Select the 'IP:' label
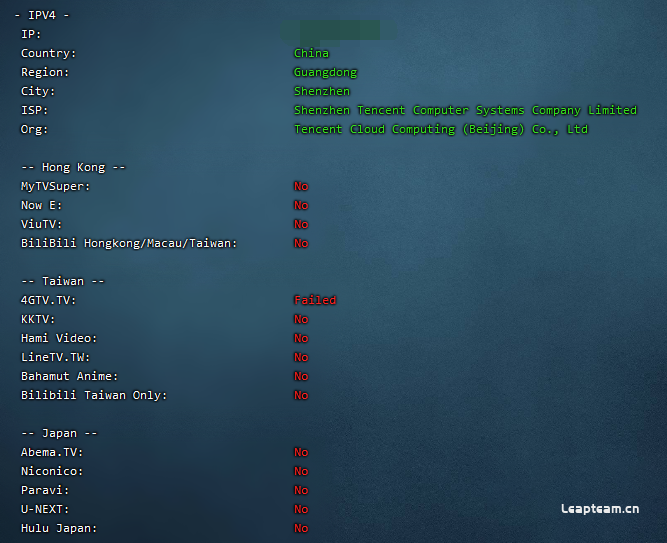Screen dimensions: 667x543 31,34
